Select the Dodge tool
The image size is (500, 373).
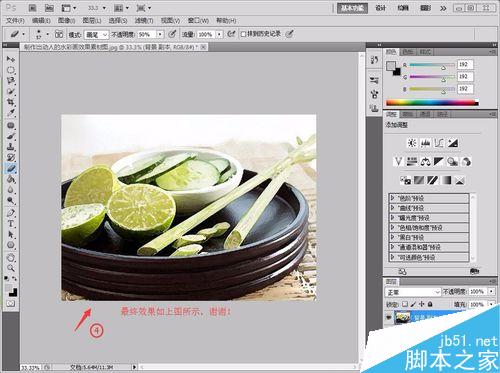pos(11,200)
